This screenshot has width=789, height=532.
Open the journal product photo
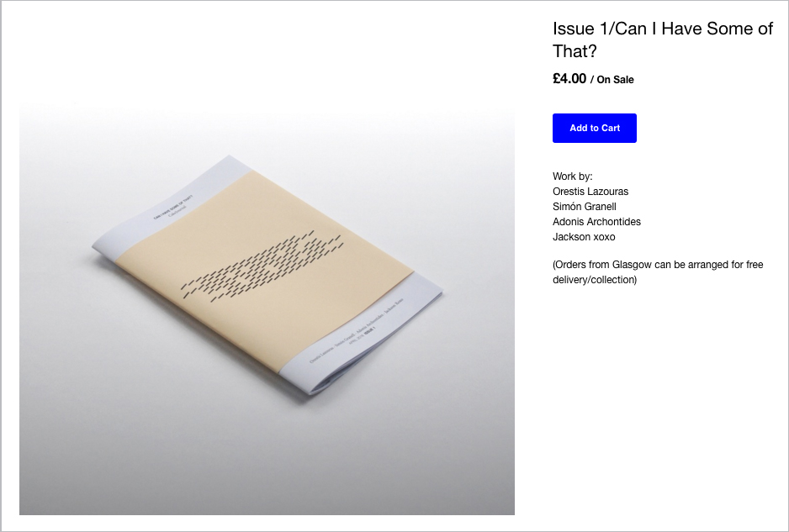(x=267, y=308)
